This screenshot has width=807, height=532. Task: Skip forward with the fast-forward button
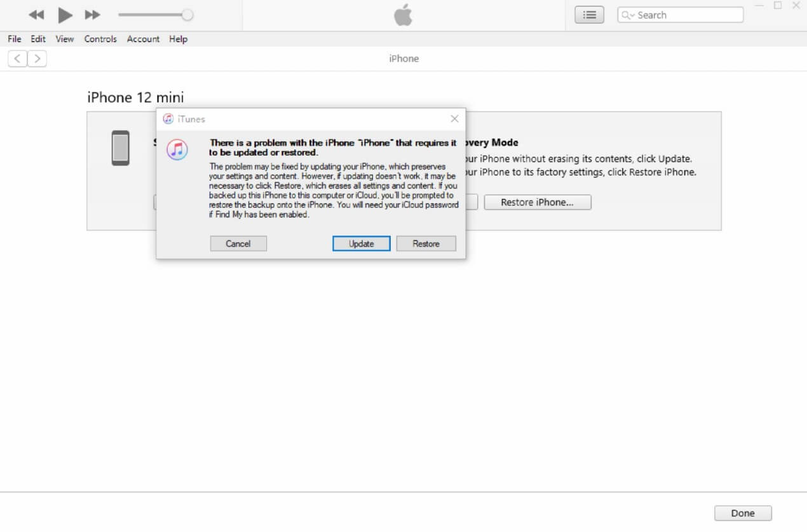[x=93, y=15]
